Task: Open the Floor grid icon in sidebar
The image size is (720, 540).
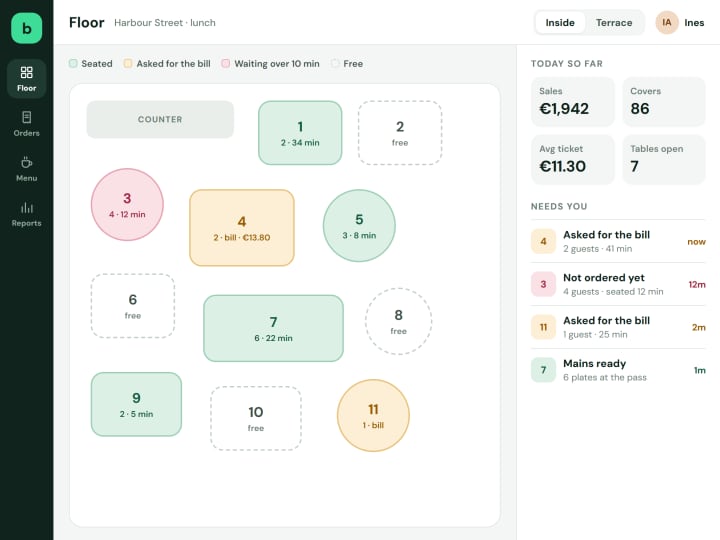Action: click(27, 72)
